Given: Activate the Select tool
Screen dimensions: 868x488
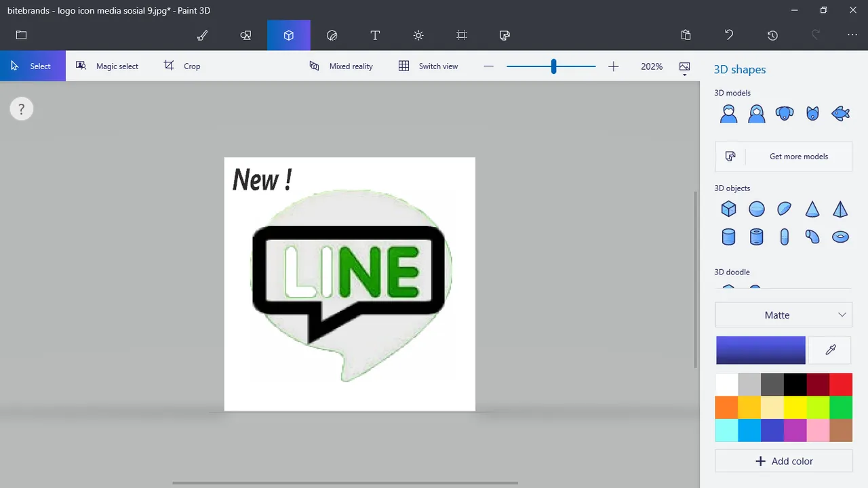Looking at the screenshot, I should [33, 66].
